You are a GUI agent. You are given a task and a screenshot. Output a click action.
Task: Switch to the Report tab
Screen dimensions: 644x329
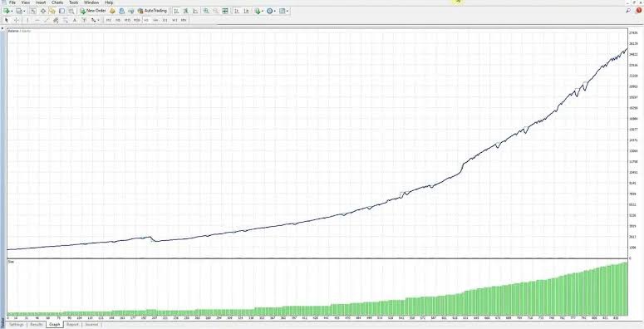tap(72, 325)
